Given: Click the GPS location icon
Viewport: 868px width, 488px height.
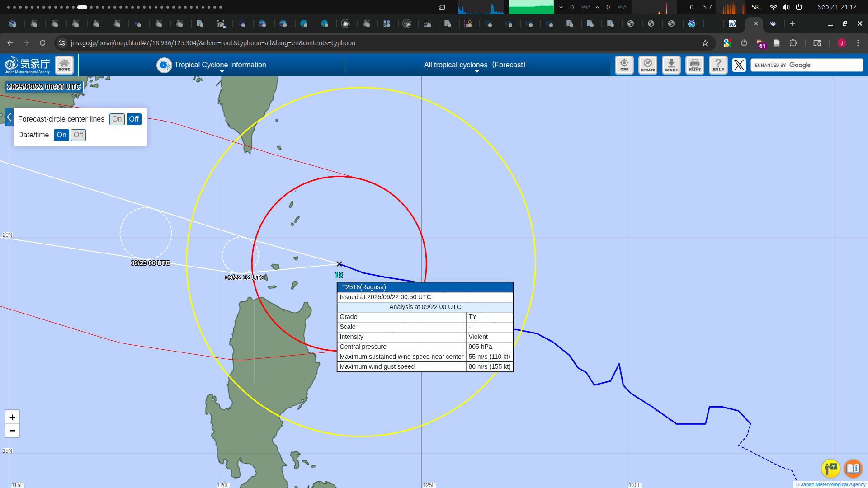Looking at the screenshot, I should click(x=624, y=65).
